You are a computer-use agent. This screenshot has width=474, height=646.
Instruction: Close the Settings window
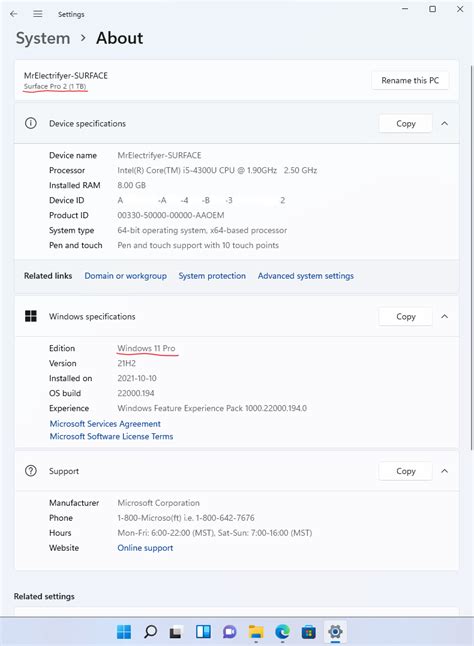[460, 9]
